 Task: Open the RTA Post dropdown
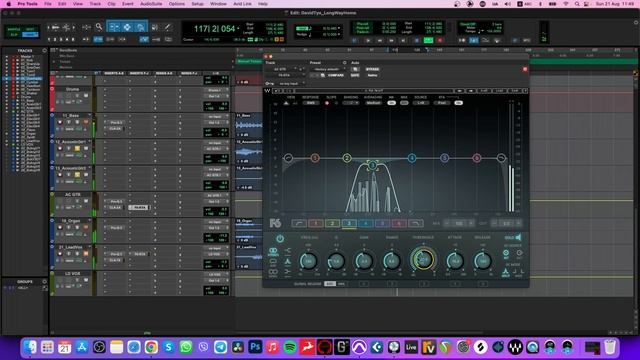coord(442,103)
